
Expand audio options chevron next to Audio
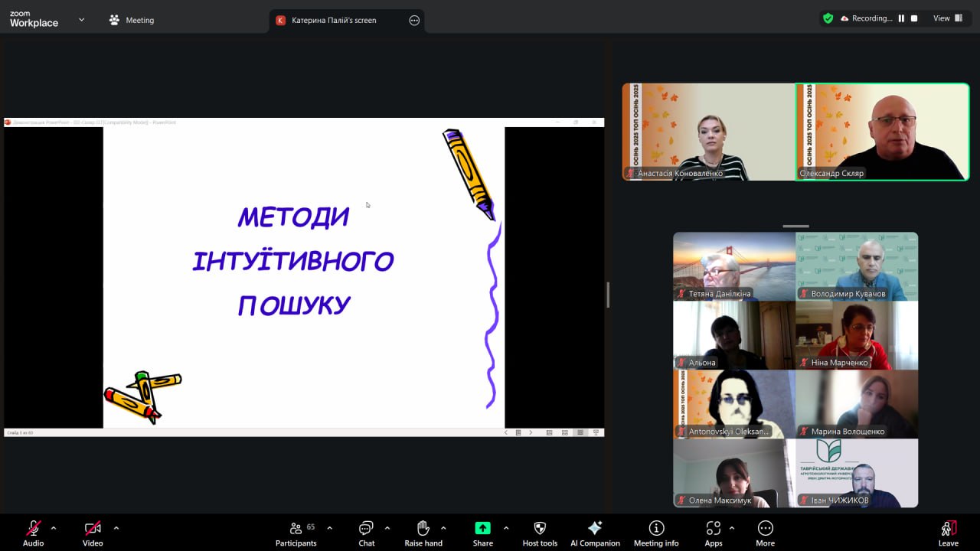pyautogui.click(x=54, y=528)
